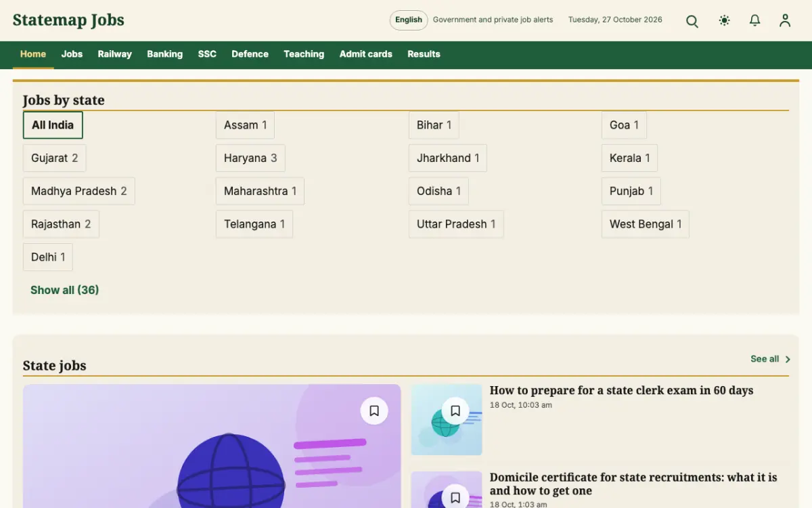Image resolution: width=812 pixels, height=508 pixels.
Task: Open the search icon in header
Action: coord(692,21)
